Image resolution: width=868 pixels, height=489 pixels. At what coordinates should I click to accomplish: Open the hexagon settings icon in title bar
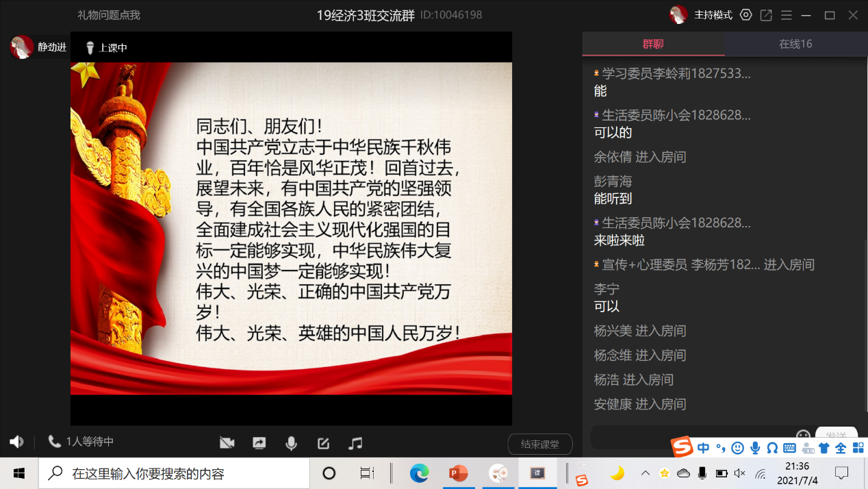746,15
